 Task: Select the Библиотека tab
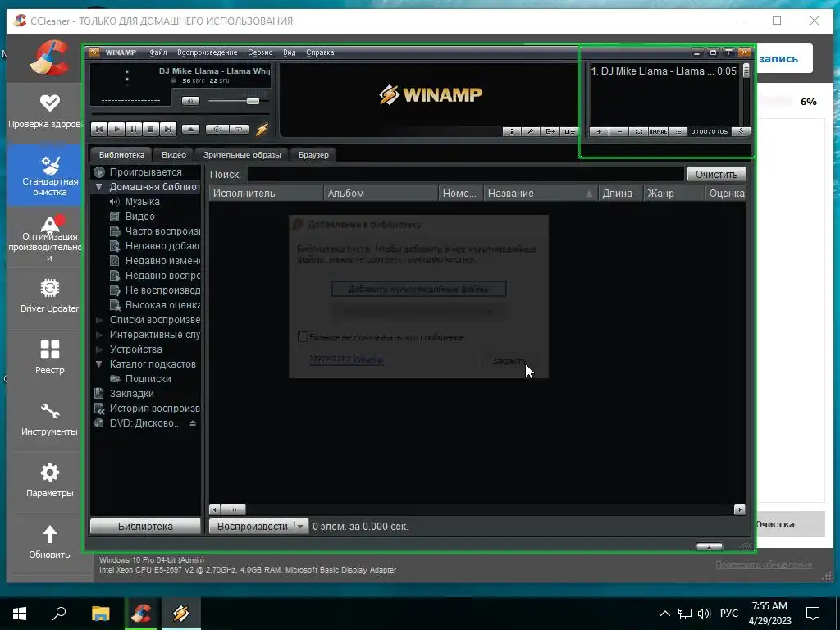pyautogui.click(x=121, y=155)
